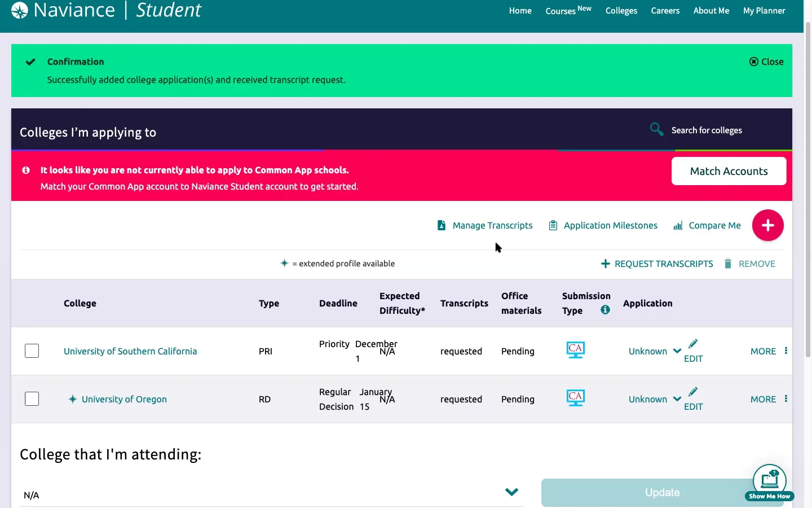Viewport: 812px width, 508px height.
Task: Open the Compare Me link
Action: pos(714,225)
